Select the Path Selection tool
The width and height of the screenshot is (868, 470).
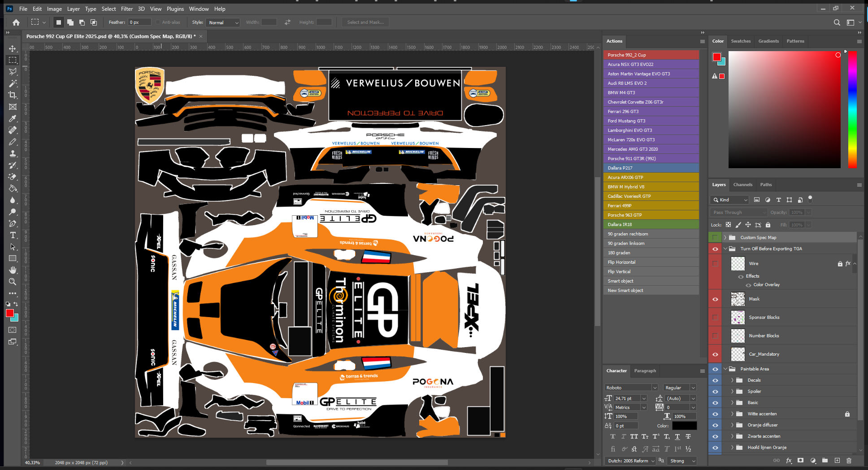[x=13, y=247]
